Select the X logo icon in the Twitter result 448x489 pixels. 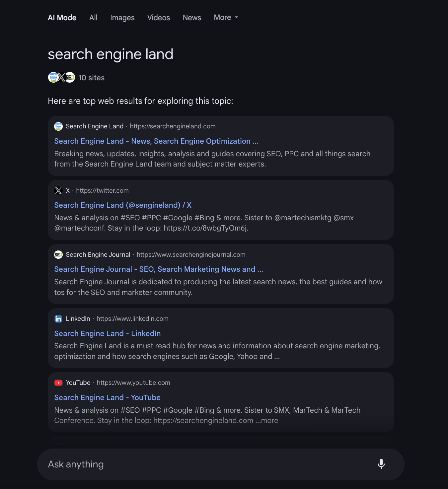(x=58, y=190)
